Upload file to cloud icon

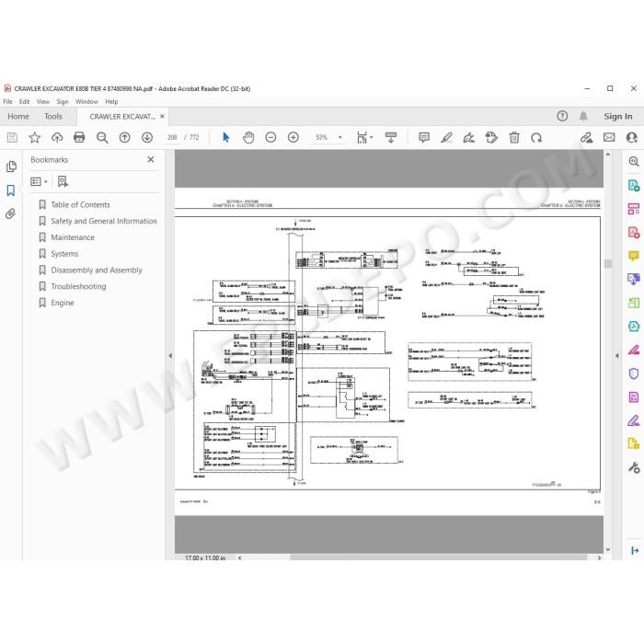(x=57, y=137)
